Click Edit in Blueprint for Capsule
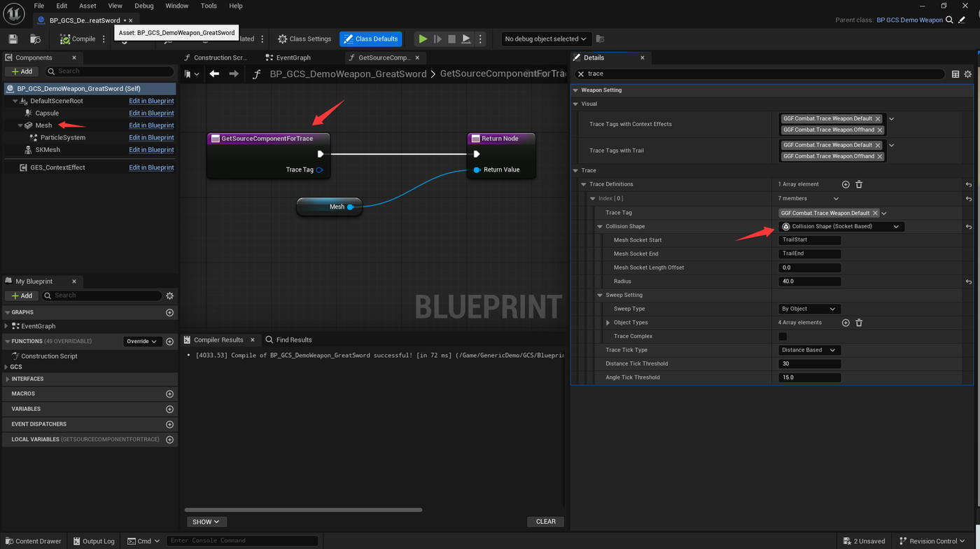The width and height of the screenshot is (980, 549). 151,113
